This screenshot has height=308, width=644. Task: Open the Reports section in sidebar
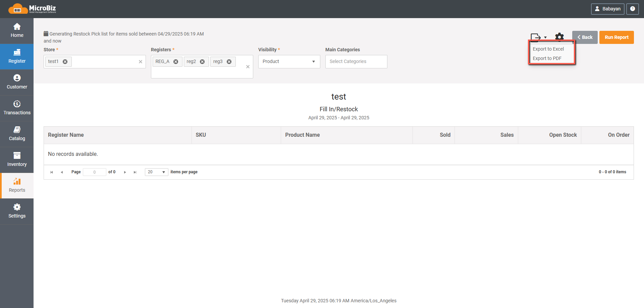[x=17, y=186]
